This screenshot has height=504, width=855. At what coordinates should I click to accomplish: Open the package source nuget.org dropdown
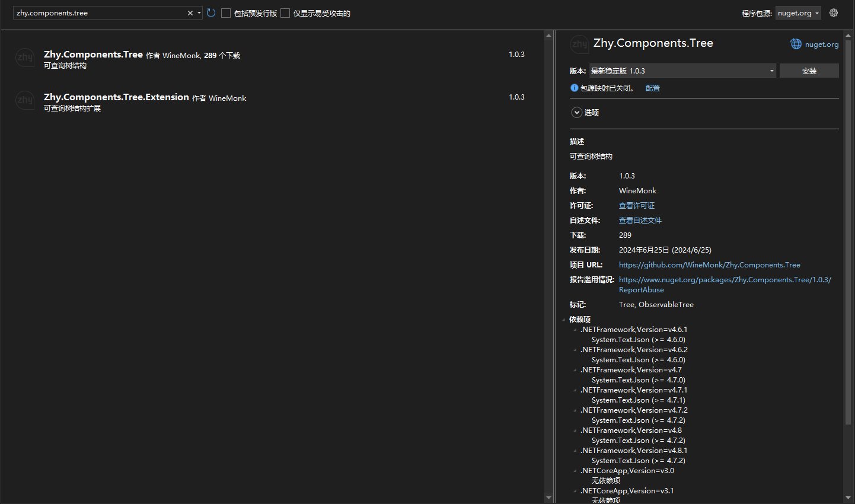pyautogui.click(x=798, y=13)
